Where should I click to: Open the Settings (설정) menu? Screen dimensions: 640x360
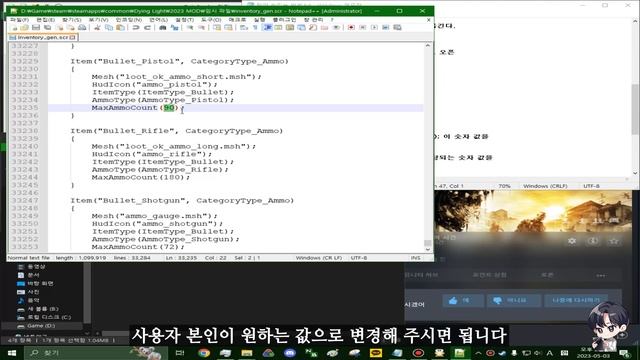(184, 20)
